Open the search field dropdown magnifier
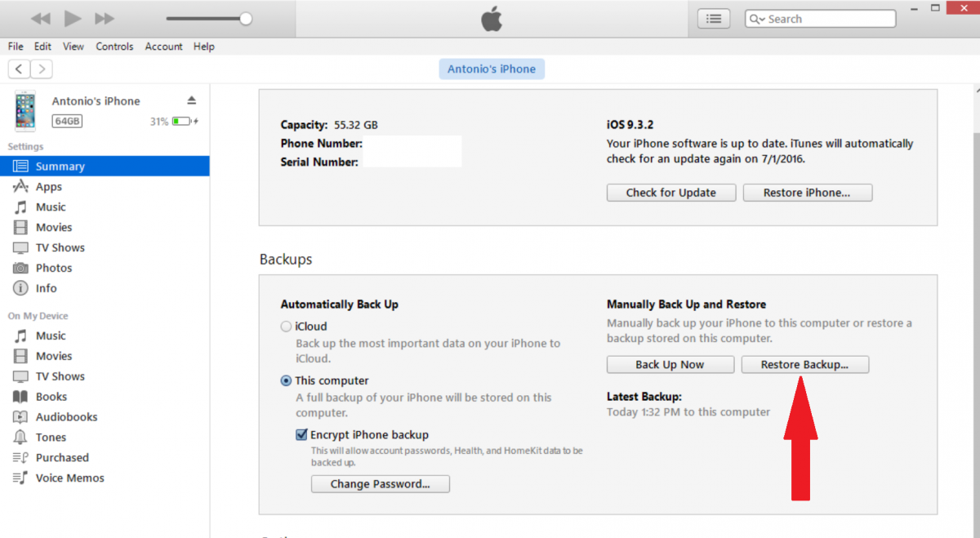The image size is (980, 538). coord(757,19)
